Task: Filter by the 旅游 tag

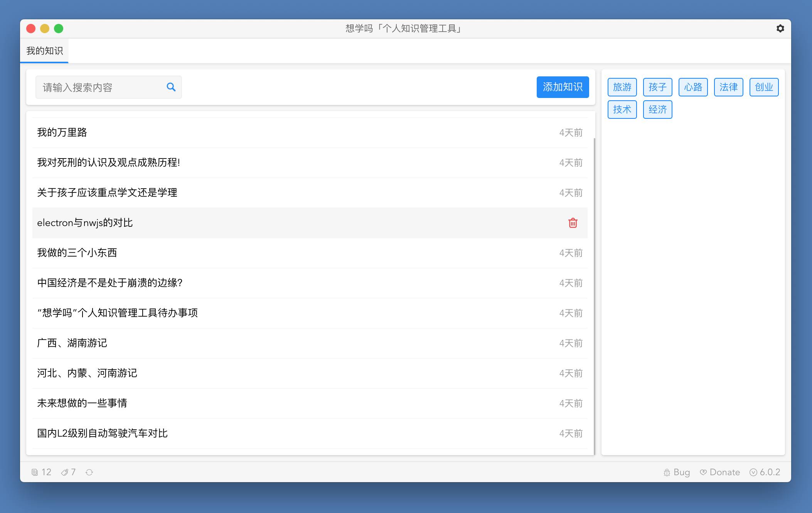Action: click(622, 87)
